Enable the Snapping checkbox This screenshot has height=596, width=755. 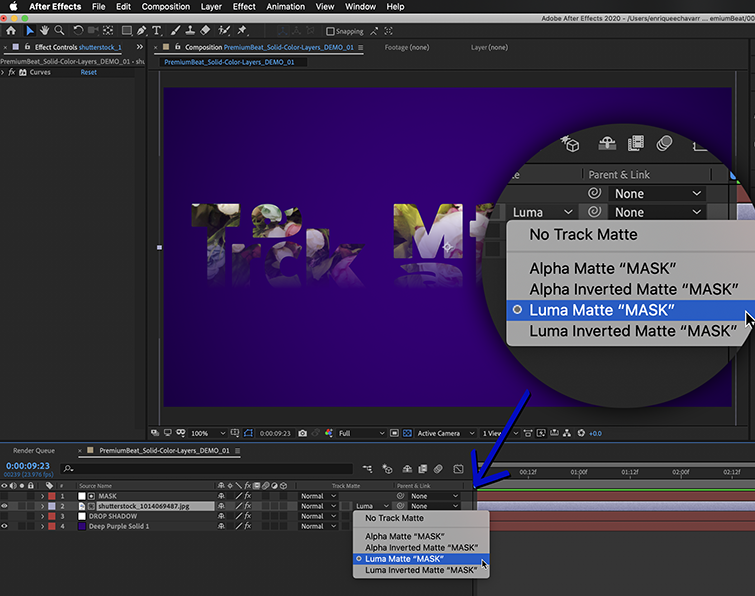pos(331,31)
